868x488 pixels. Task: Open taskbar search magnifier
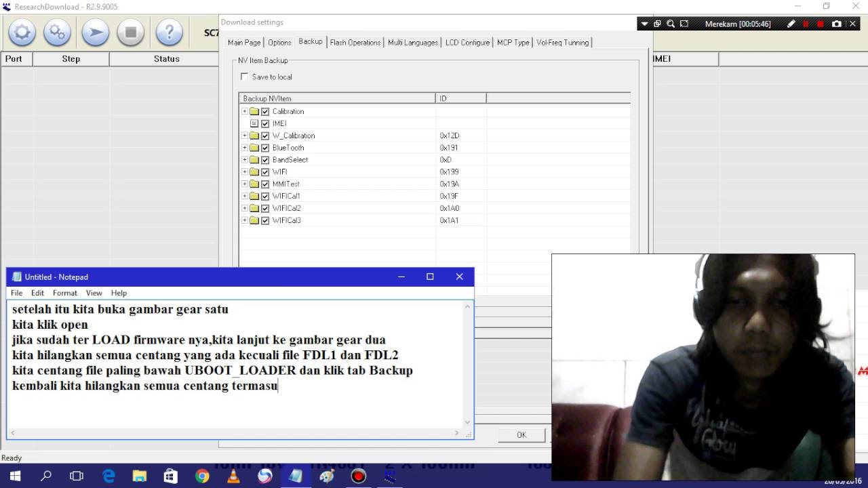46,476
